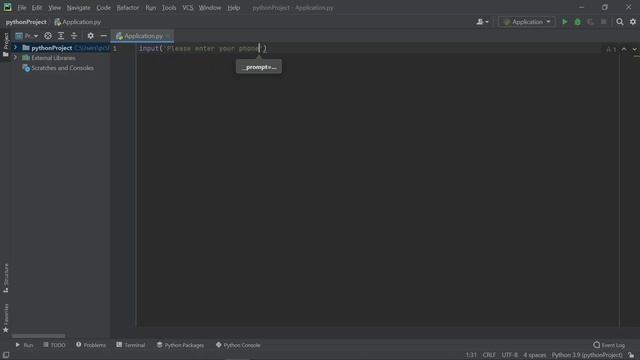Click the prompt parameter hint tooltip

[259, 67]
